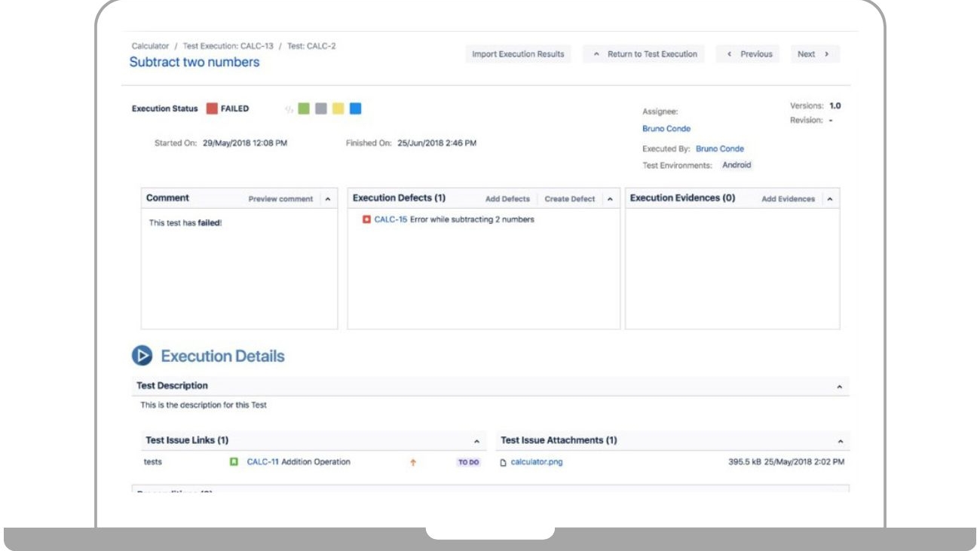The height and width of the screenshot is (551, 980).
Task: Set execution status with the gray square
Action: coord(321,109)
